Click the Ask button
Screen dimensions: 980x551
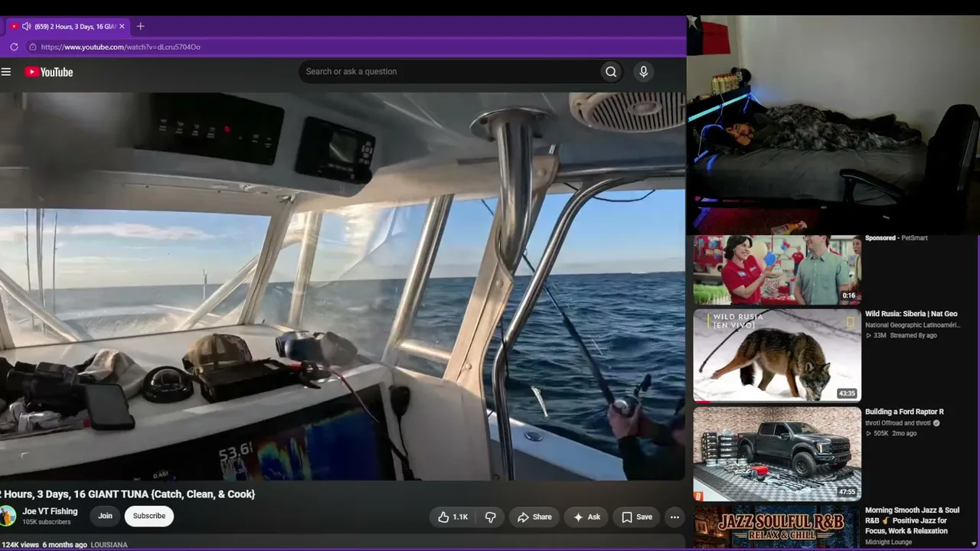(586, 517)
